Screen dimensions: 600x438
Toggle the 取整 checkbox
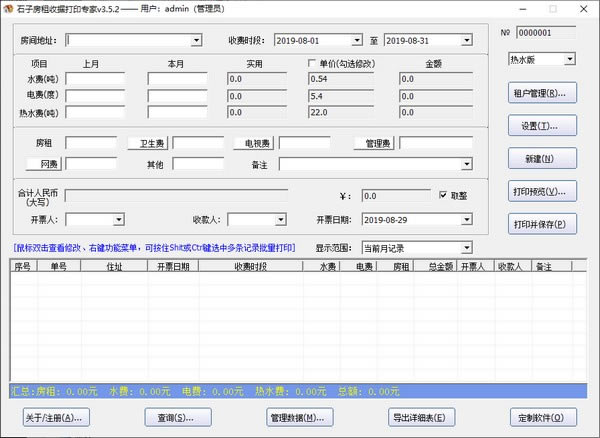445,195
